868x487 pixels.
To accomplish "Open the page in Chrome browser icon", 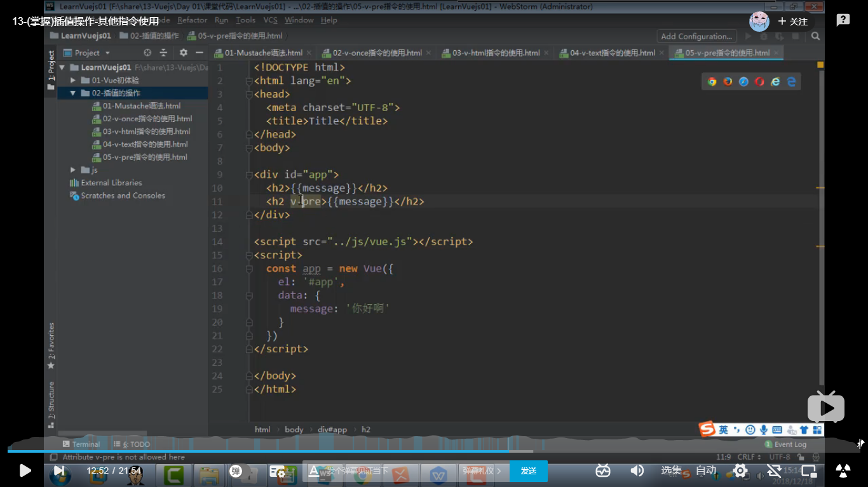I will [x=712, y=81].
